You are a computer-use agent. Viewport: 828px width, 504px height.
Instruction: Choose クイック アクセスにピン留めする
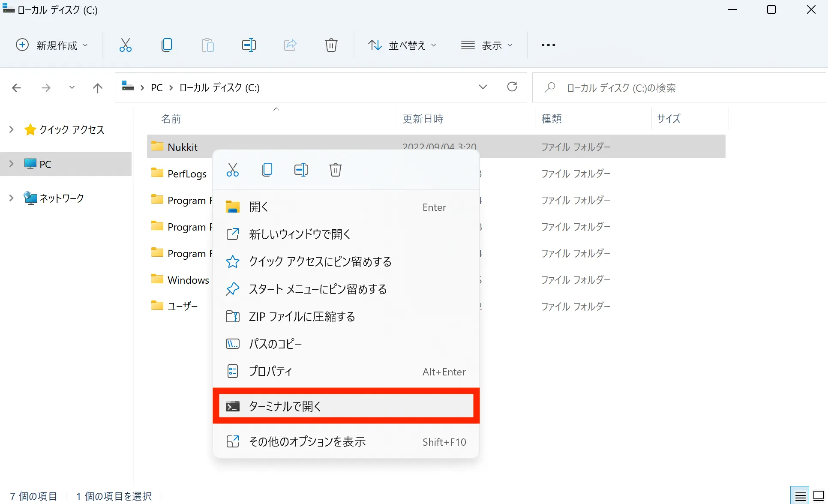coord(346,261)
